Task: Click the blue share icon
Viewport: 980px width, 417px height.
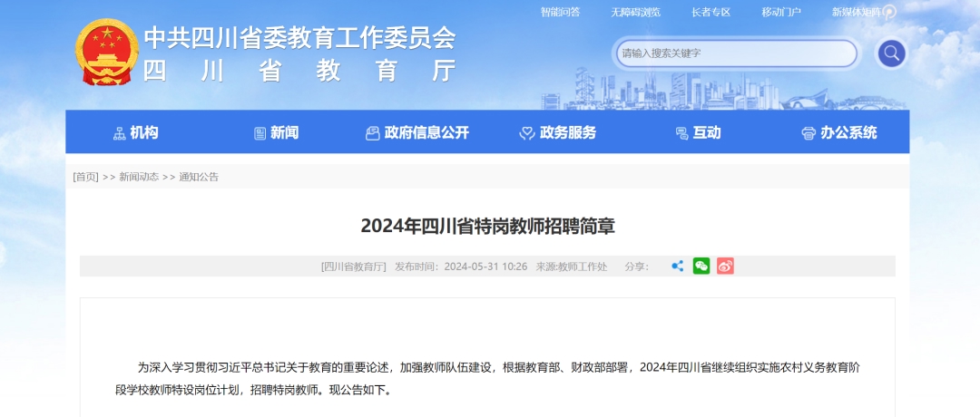Action: click(x=677, y=267)
